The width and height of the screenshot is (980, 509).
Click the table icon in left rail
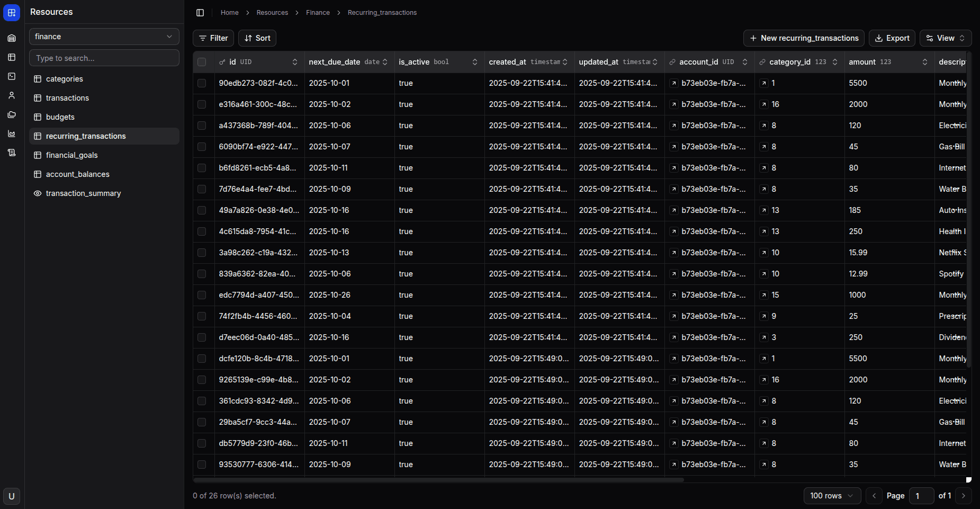coord(12,57)
